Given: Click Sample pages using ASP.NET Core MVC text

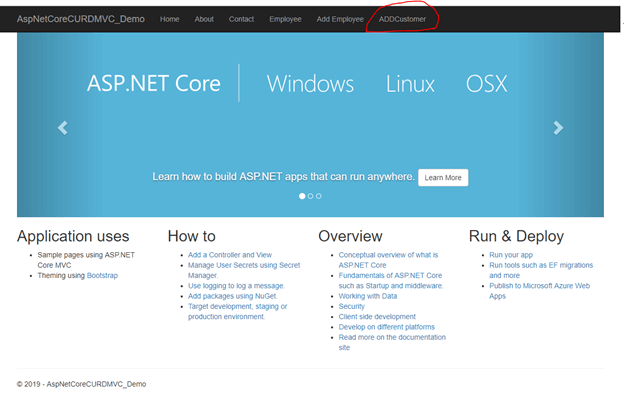Looking at the screenshot, I should click(86, 260).
